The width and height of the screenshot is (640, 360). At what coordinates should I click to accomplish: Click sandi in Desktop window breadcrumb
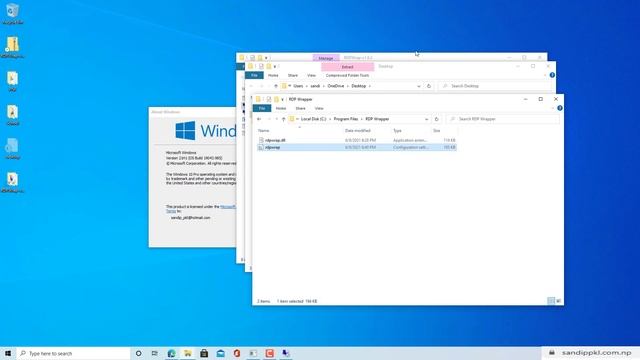click(315, 86)
